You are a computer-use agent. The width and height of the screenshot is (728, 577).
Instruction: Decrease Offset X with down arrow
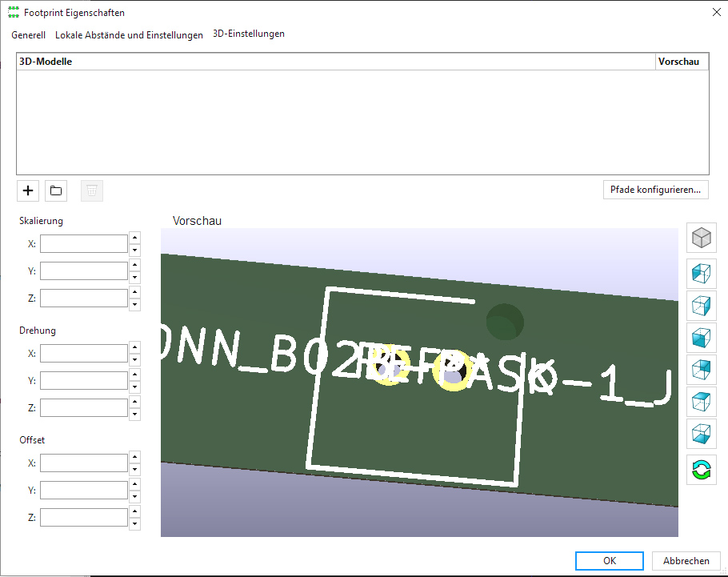134,469
